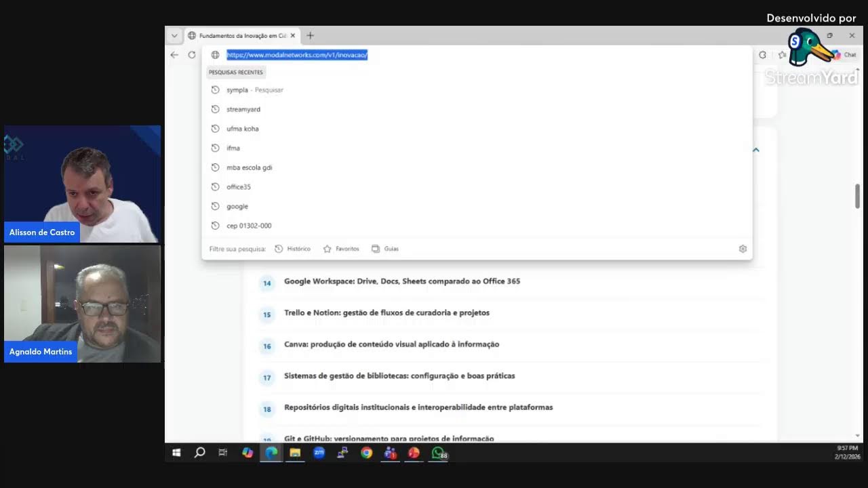Open address bar search settings gear
This screenshot has width=868, height=488.
tap(743, 249)
